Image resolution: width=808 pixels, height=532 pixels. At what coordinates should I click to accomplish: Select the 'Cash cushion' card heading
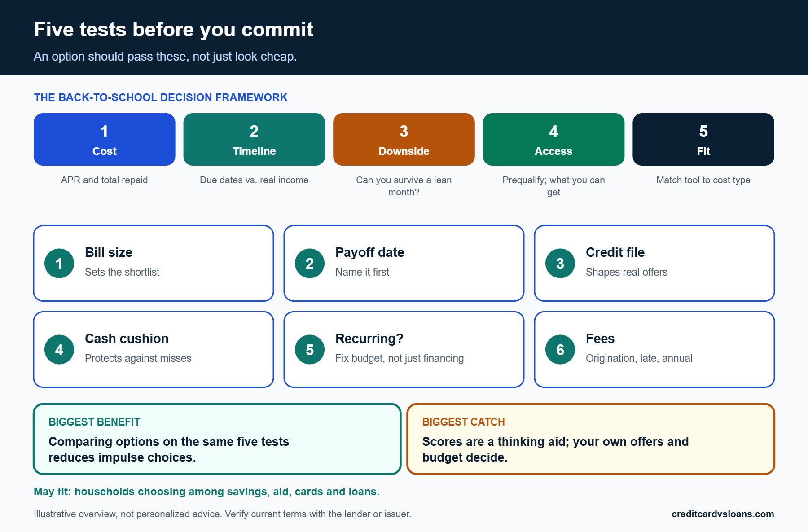(x=127, y=339)
